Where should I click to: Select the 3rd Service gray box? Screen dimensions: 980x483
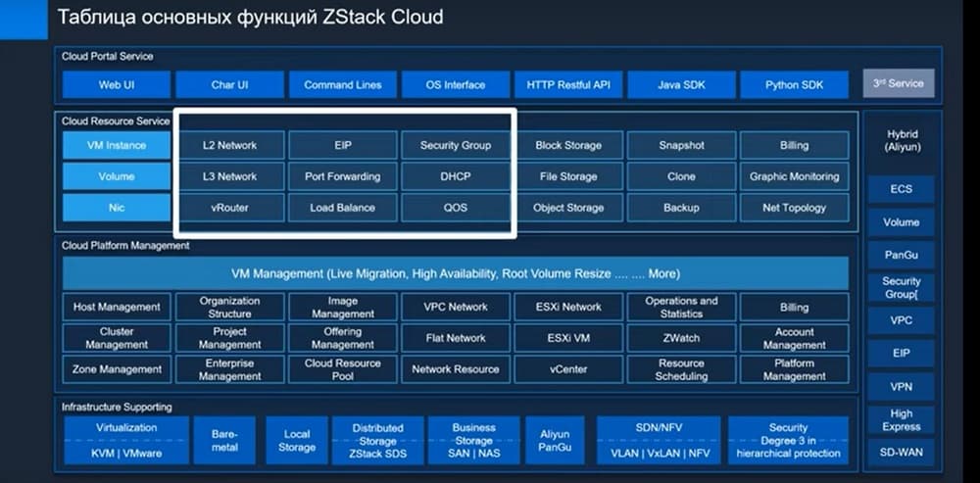click(899, 83)
